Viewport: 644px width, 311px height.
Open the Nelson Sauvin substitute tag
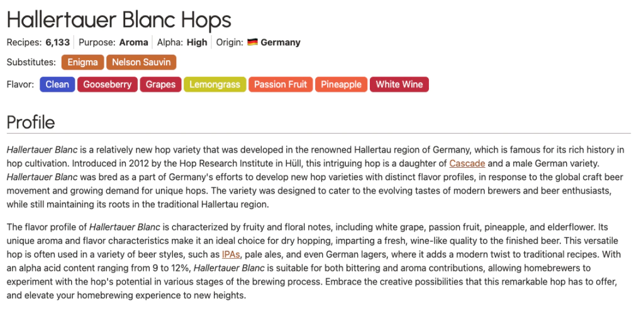(x=142, y=62)
